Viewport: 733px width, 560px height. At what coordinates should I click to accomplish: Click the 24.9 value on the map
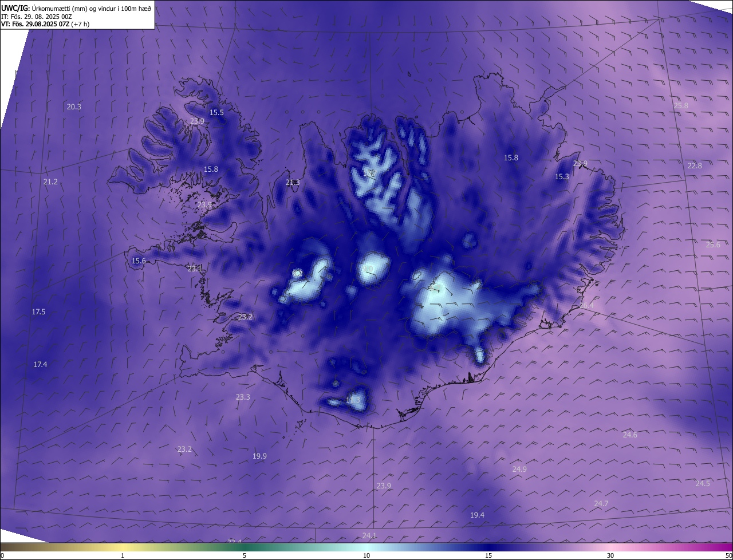(519, 469)
